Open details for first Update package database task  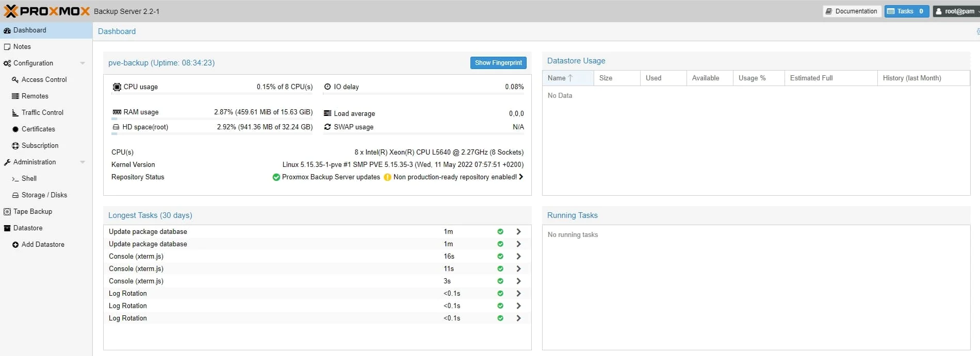pos(518,231)
